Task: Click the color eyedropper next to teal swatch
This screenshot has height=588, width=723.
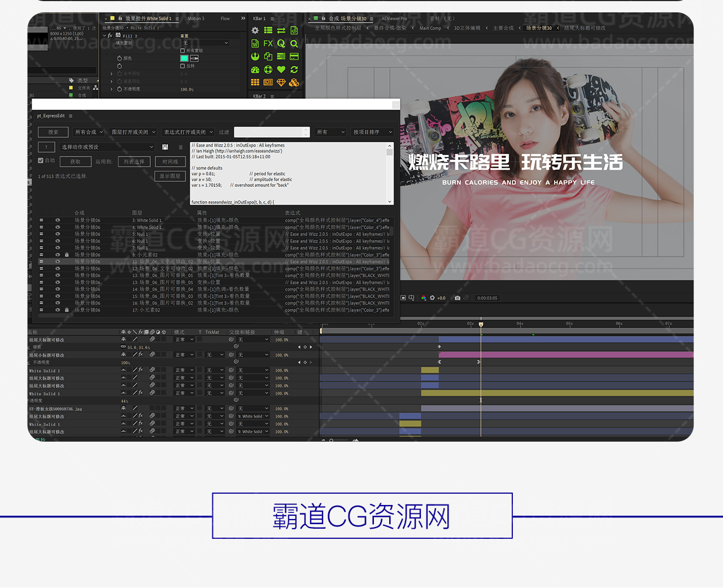Action: click(x=194, y=58)
